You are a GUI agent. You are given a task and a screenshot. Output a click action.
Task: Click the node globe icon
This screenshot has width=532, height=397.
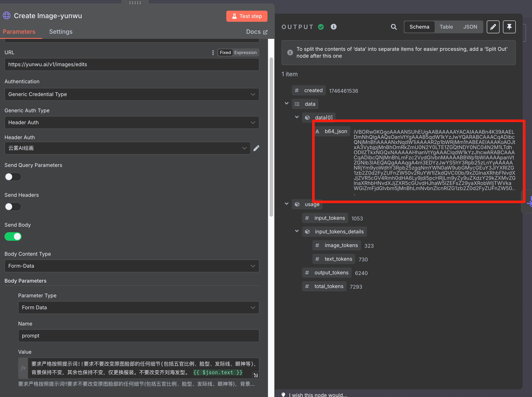(x=7, y=16)
